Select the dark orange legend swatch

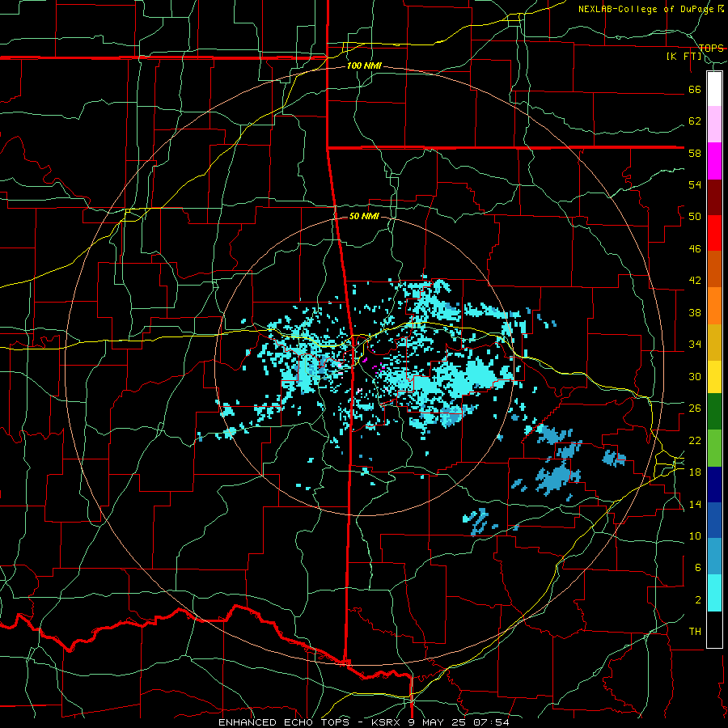pos(714,269)
